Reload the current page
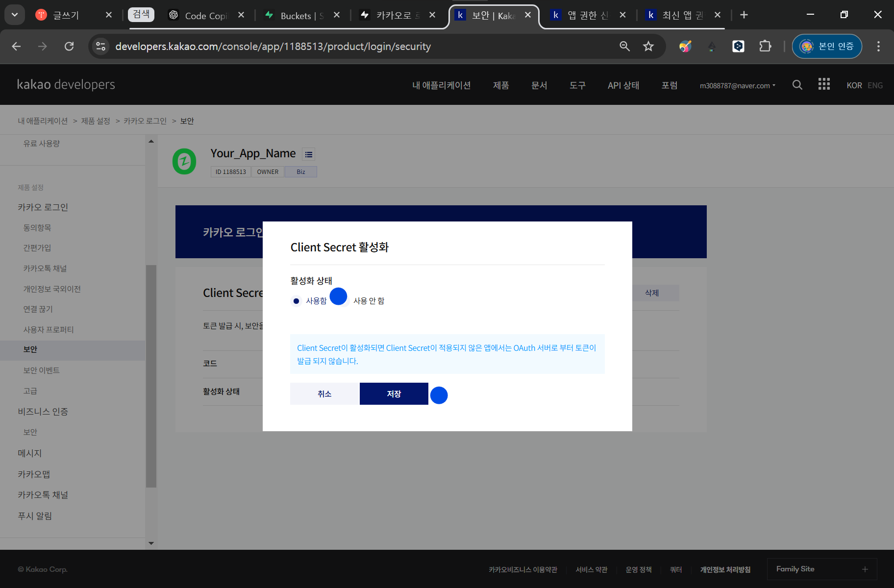 pos(69,47)
